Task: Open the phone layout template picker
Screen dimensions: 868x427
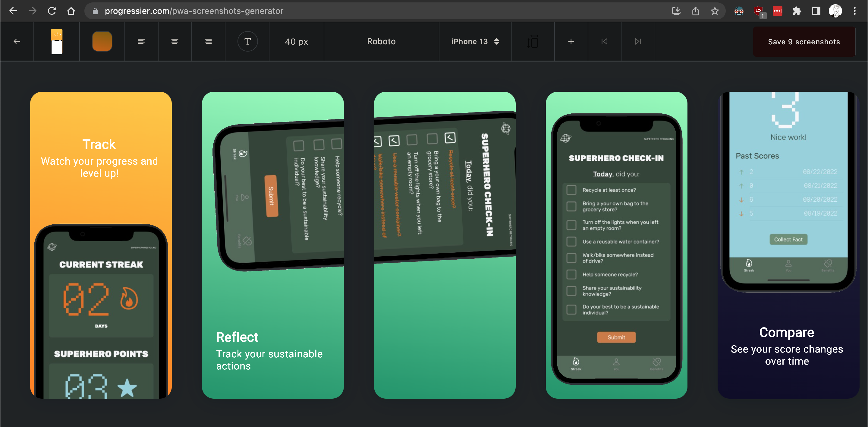Action: pos(57,41)
